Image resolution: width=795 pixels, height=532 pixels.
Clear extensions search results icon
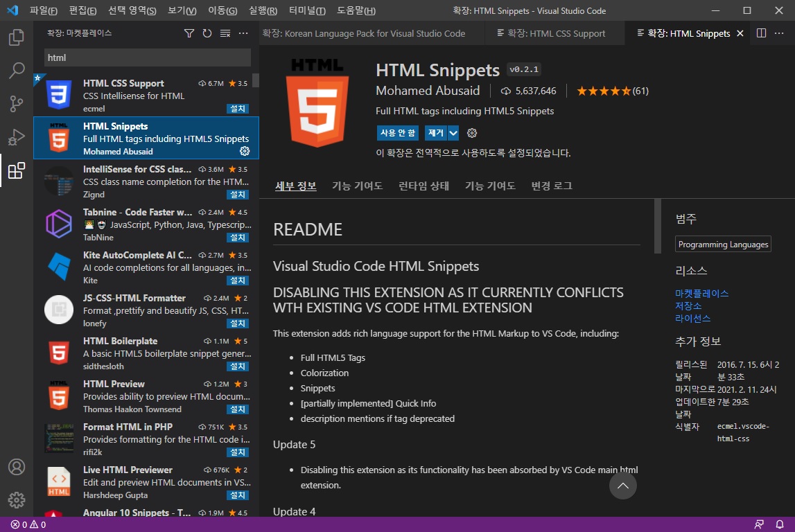[225, 33]
